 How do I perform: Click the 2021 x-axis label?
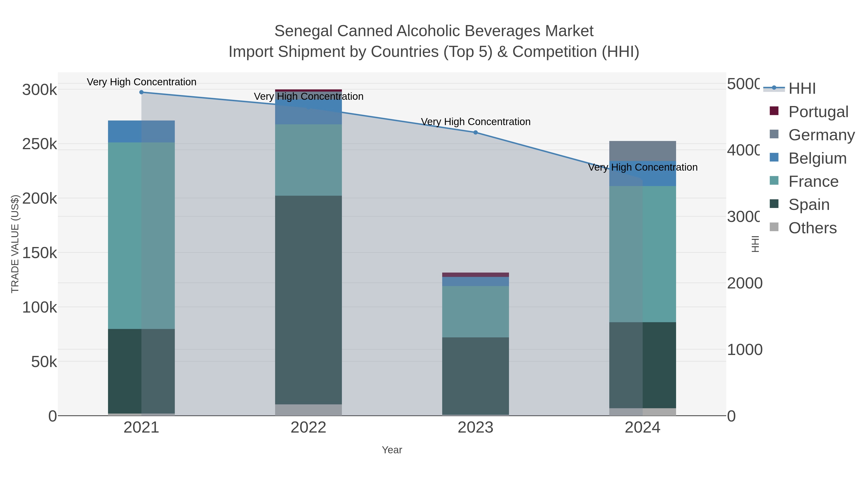tap(142, 428)
